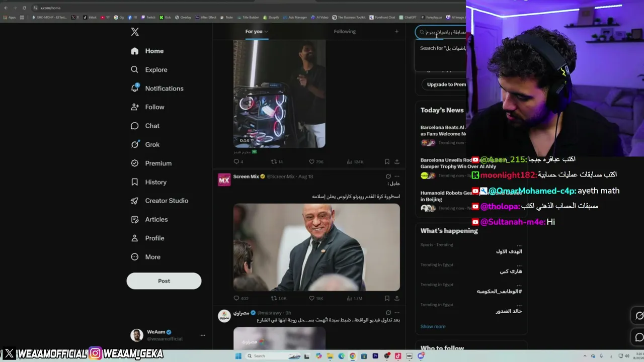Reply to the video post with 4 comments
Viewport: 644px width, 362px height.
point(238,162)
